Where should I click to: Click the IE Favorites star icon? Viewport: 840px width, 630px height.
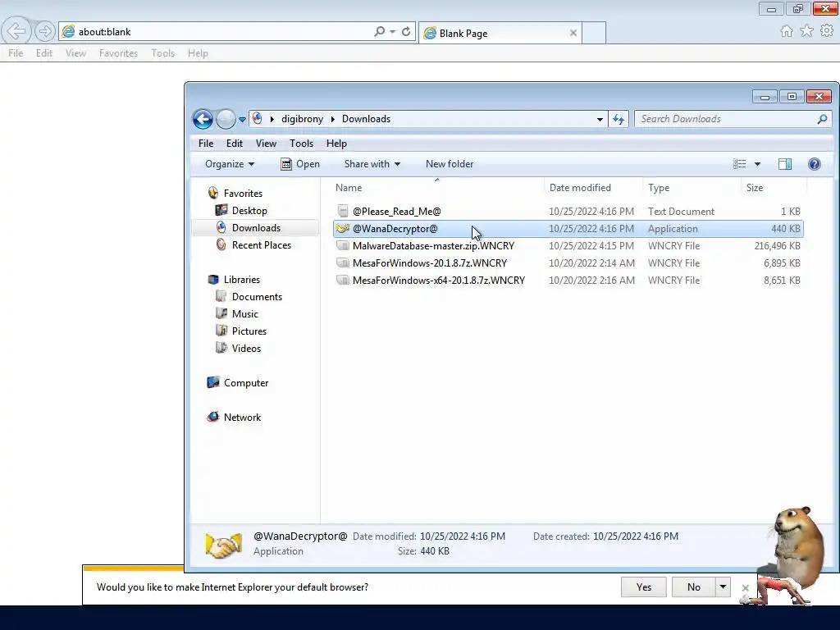pyautogui.click(x=806, y=31)
